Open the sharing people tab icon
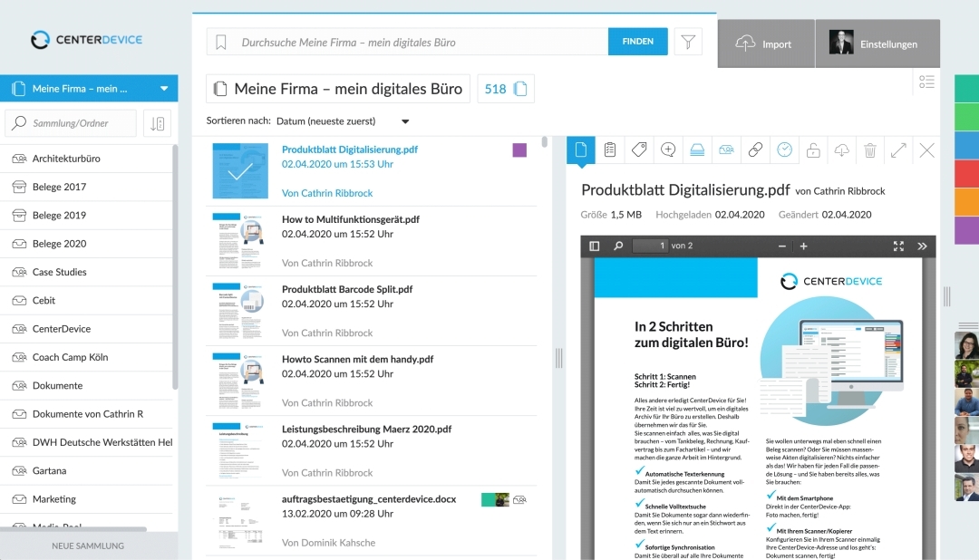This screenshot has width=979, height=560. [726, 150]
